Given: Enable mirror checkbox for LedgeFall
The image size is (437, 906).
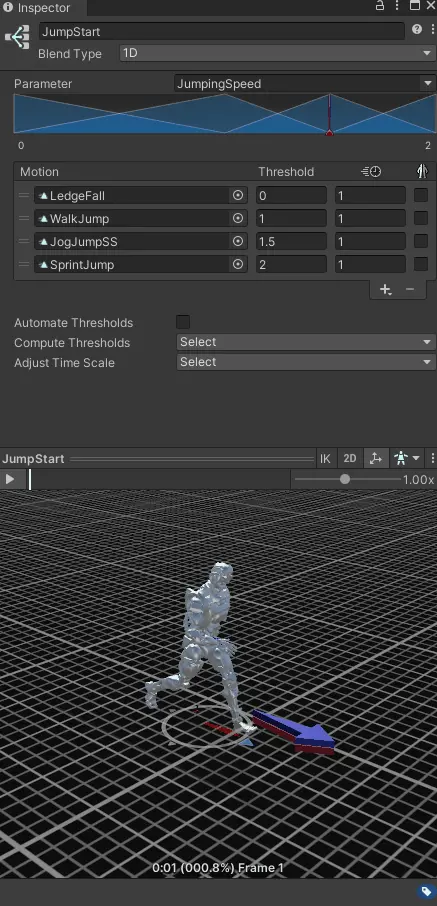Looking at the screenshot, I should (421, 195).
